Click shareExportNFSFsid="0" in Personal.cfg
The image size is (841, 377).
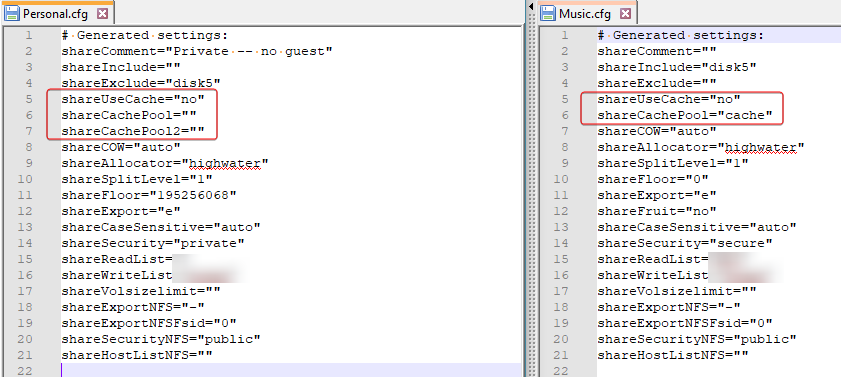point(149,323)
